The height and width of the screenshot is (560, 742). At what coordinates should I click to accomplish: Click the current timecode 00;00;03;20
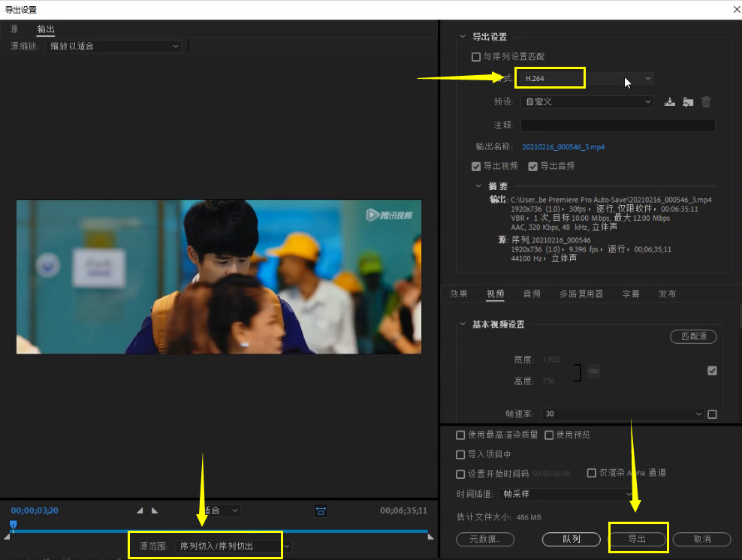[35, 510]
